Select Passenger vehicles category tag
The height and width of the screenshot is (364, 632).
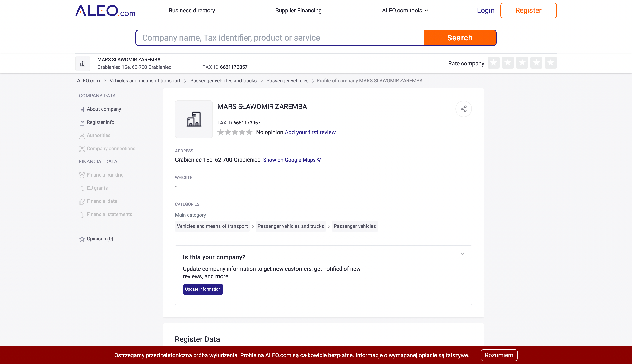355,227
